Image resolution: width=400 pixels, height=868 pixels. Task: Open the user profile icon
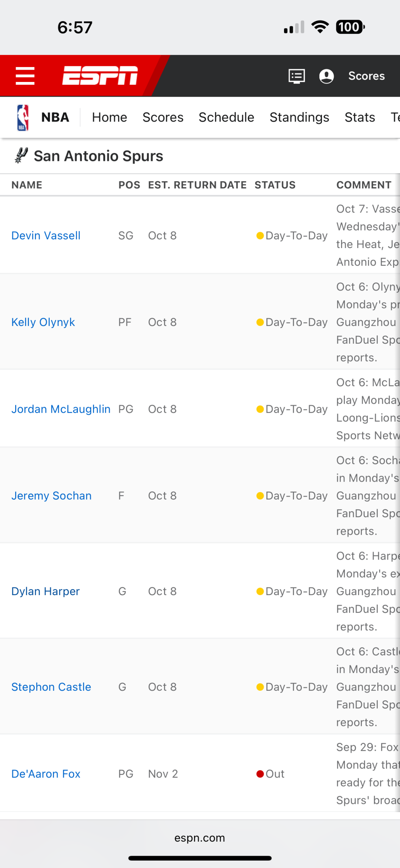(326, 76)
